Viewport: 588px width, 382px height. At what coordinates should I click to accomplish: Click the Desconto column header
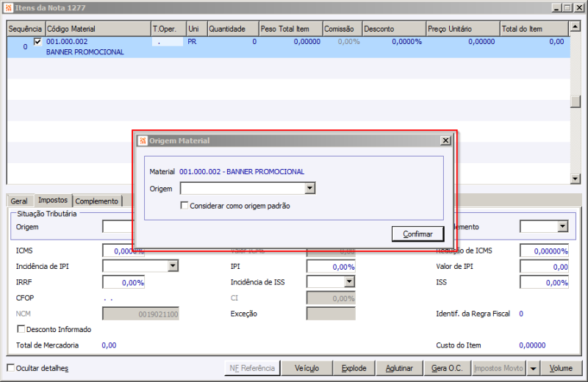pyautogui.click(x=394, y=29)
